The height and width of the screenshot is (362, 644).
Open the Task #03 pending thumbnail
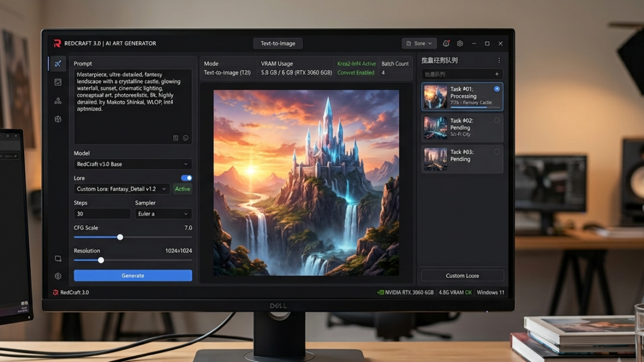click(x=435, y=159)
